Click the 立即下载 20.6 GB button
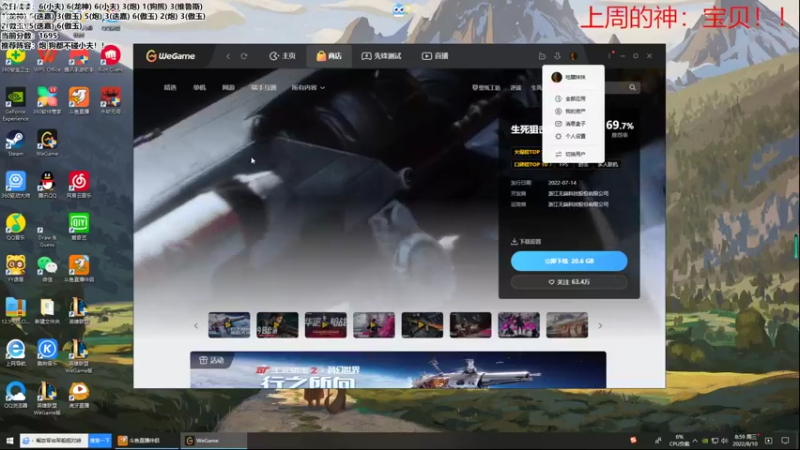This screenshot has width=800, height=450. tap(569, 261)
